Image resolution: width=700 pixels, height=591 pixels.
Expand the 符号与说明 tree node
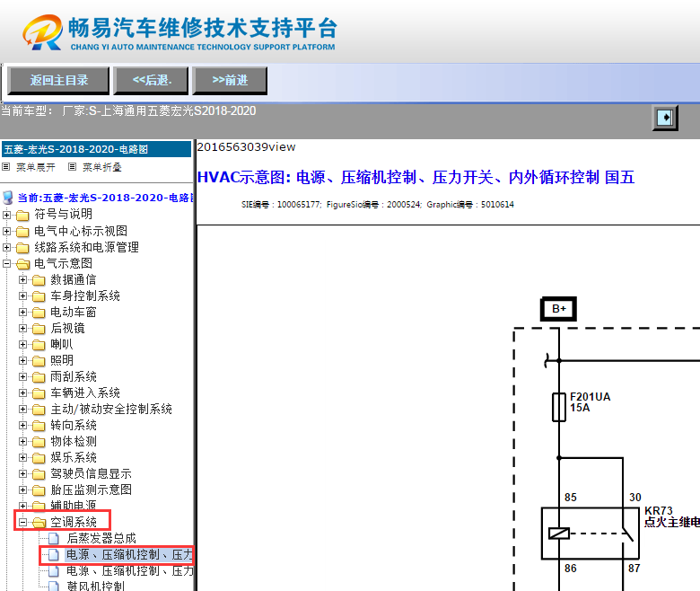point(6,215)
